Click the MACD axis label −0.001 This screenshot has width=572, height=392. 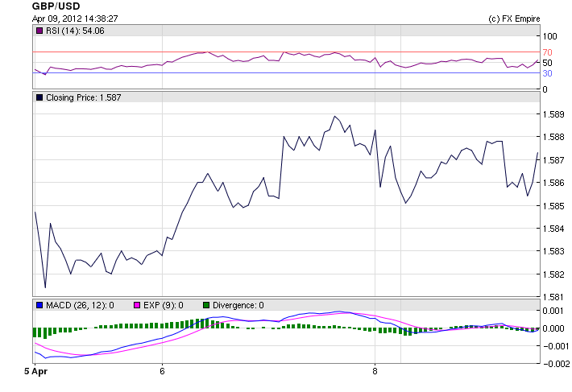[556, 346]
